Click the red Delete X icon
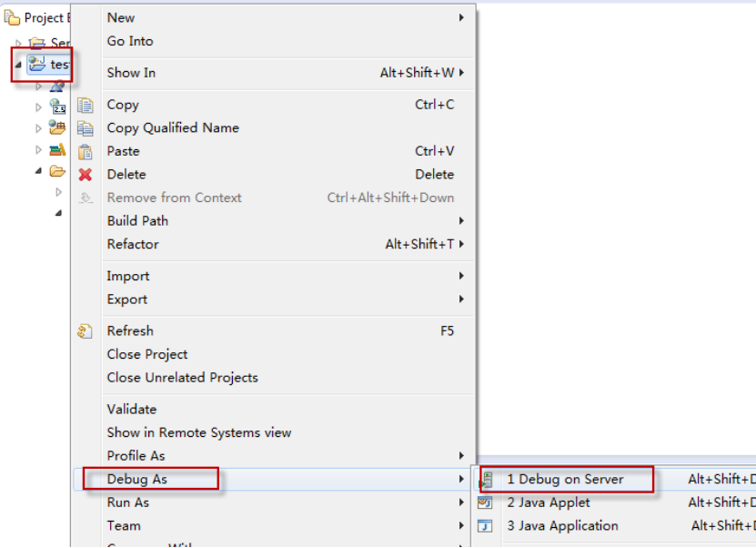This screenshot has width=756, height=548. pyautogui.click(x=86, y=175)
